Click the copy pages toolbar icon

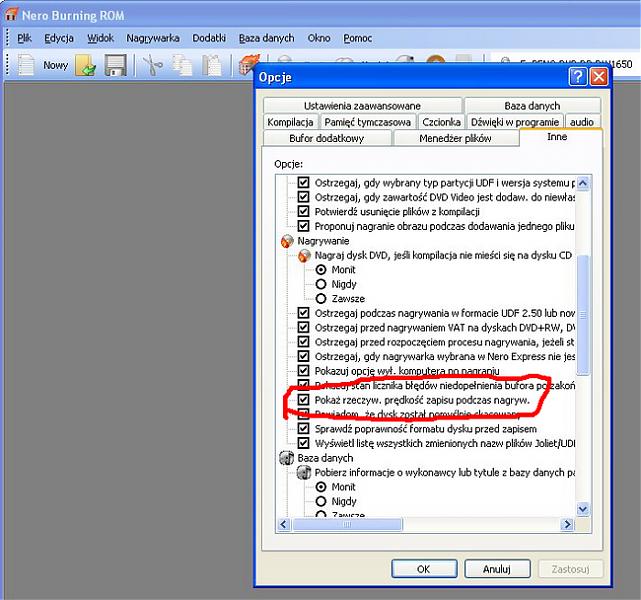(x=182, y=65)
